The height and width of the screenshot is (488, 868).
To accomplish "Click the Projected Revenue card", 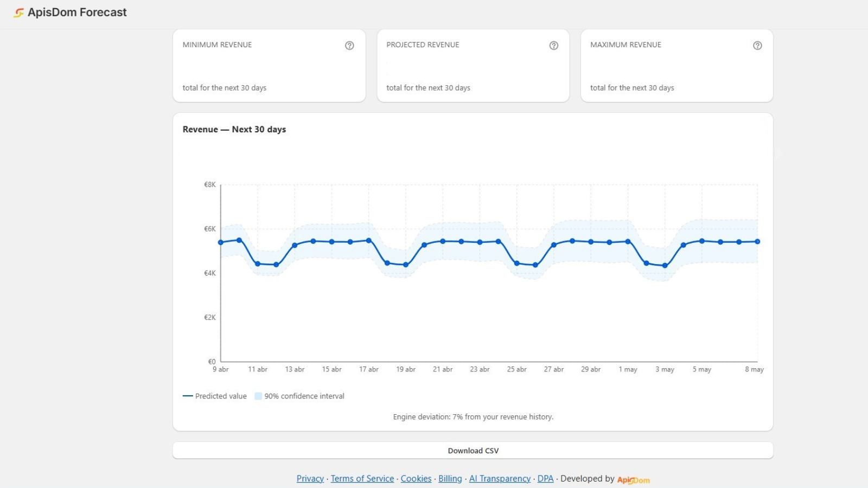I will point(473,66).
